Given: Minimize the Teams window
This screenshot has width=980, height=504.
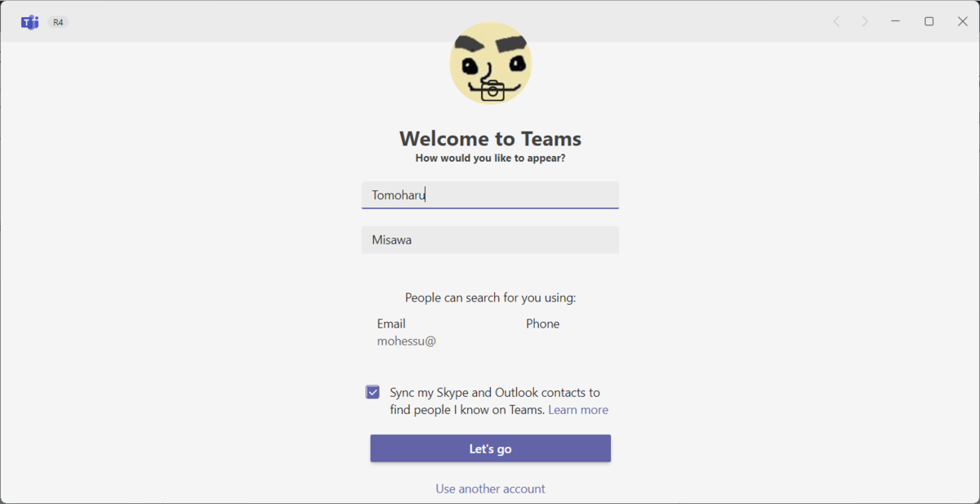Looking at the screenshot, I should [896, 21].
